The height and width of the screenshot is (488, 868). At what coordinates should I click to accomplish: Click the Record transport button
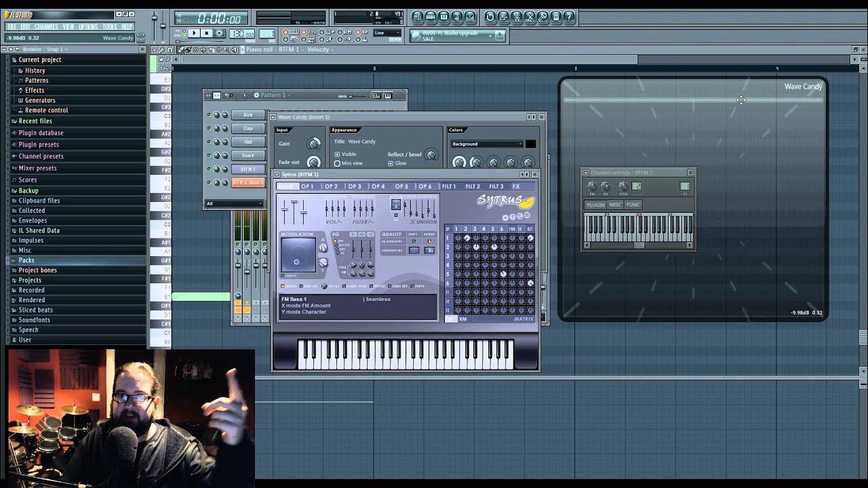click(218, 33)
